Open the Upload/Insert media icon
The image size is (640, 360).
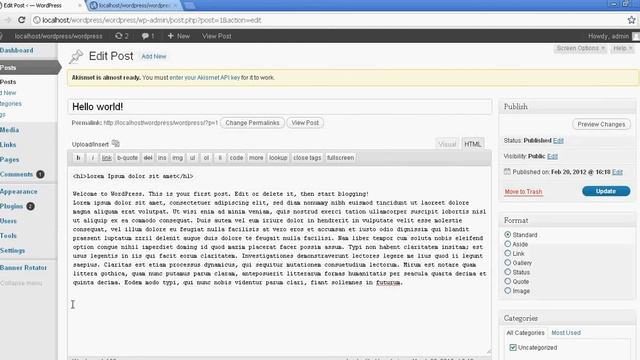click(116, 144)
